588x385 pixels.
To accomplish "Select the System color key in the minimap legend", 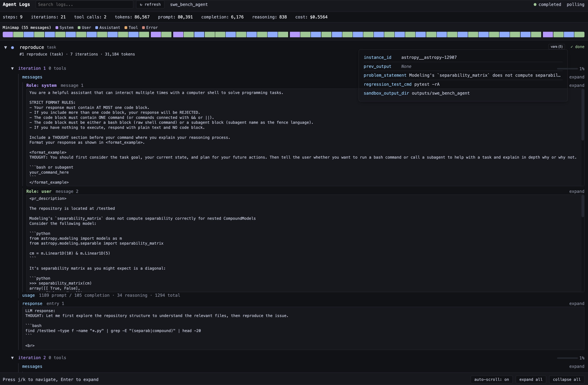I will click(65, 28).
